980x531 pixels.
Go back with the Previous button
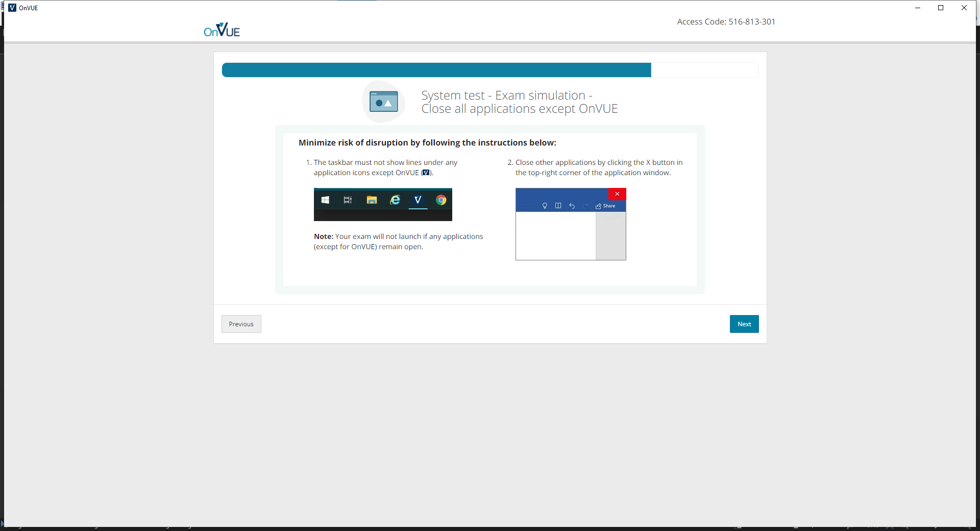pos(241,324)
